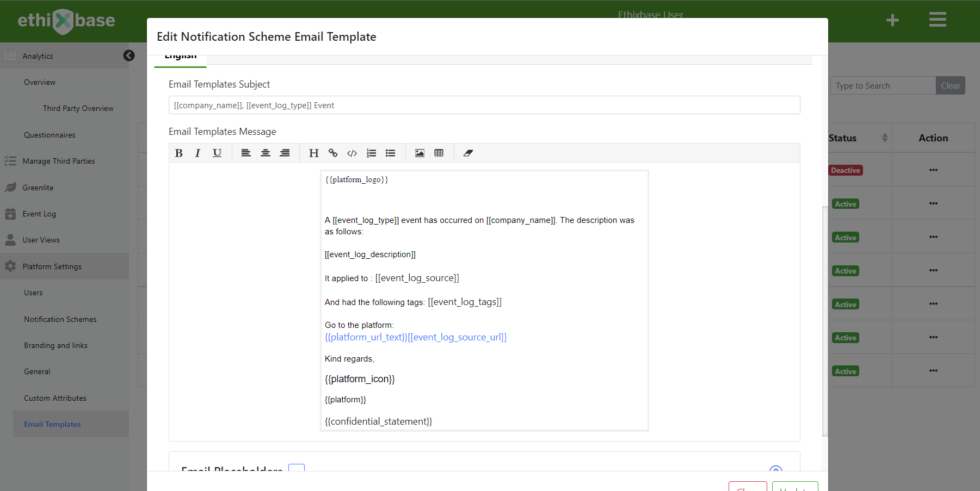Open Questionnaires in the sidebar

coord(50,135)
